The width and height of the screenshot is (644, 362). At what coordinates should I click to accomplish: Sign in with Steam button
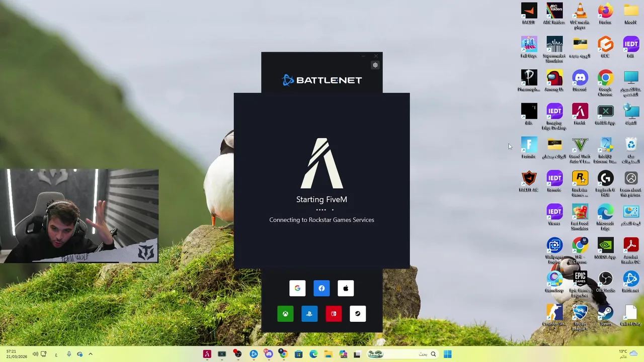[358, 314]
